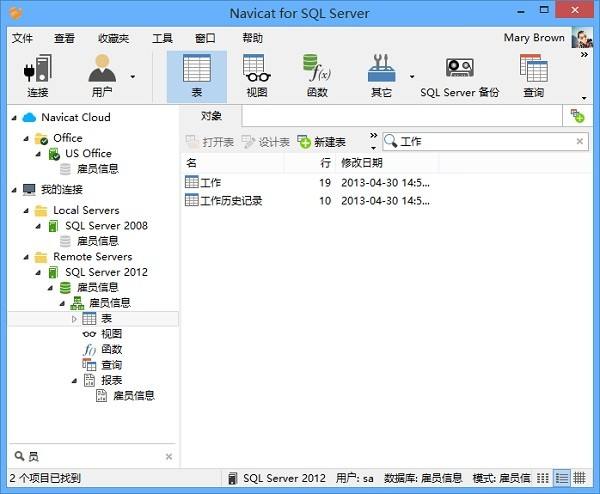Select US Office in the tree

(x=88, y=154)
